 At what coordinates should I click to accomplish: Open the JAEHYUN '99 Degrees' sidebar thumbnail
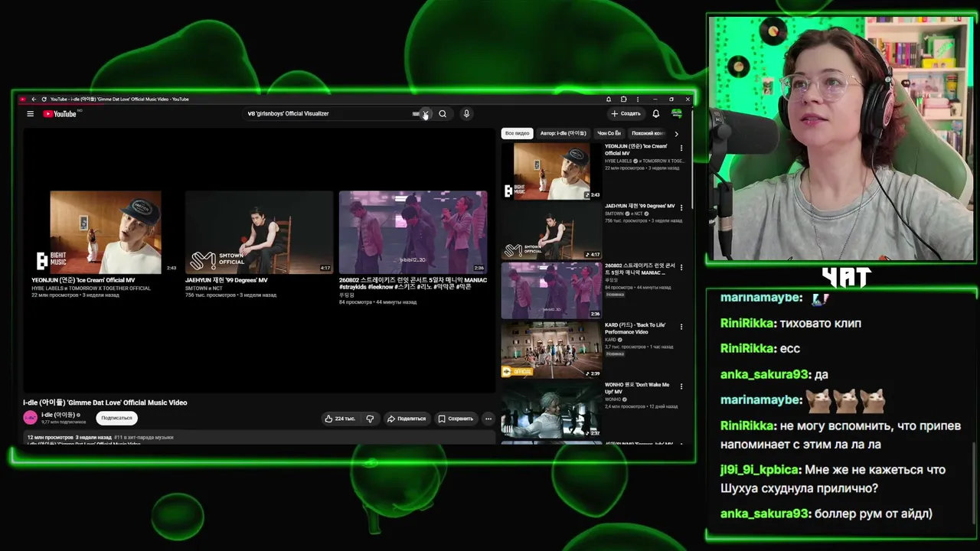551,231
